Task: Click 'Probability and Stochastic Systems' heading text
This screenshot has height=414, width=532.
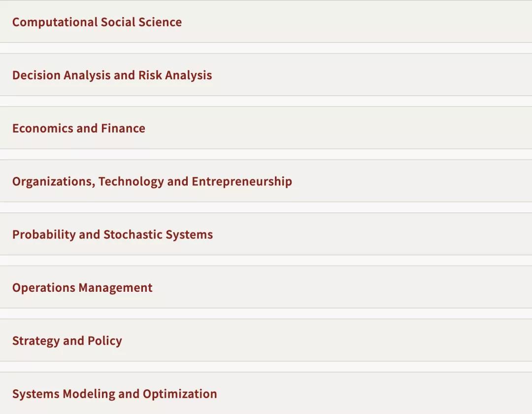Action: [113, 235]
